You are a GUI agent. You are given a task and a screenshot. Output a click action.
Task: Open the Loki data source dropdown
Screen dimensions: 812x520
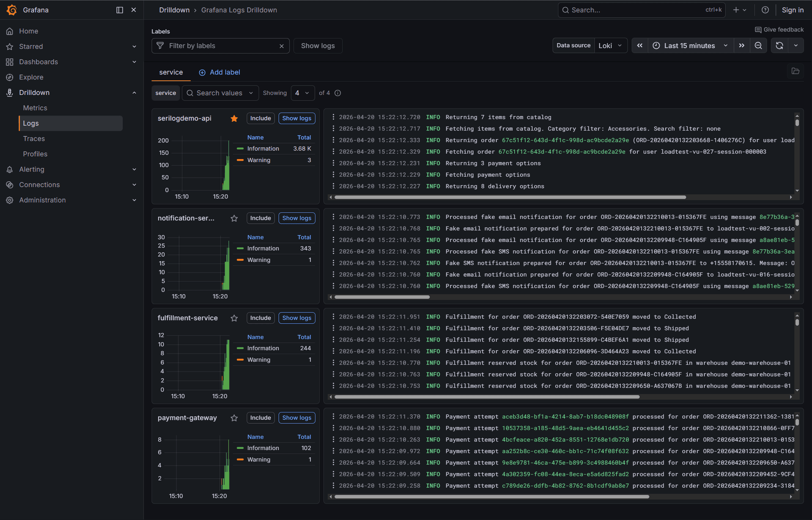[x=611, y=45]
